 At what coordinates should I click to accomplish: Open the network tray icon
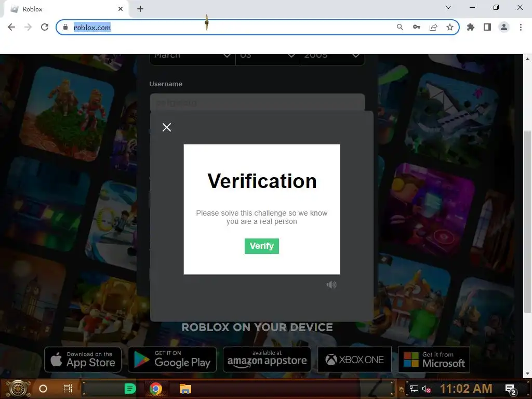414,389
